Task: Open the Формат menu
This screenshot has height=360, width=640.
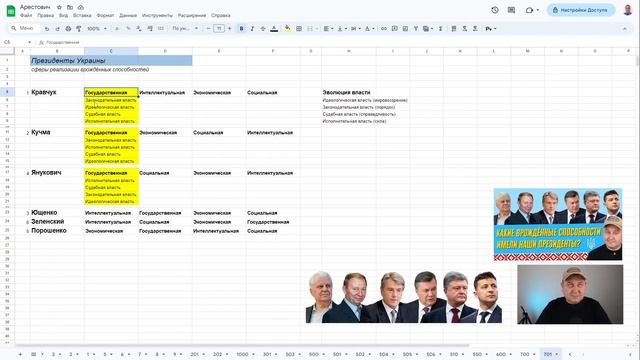Action: click(x=105, y=16)
